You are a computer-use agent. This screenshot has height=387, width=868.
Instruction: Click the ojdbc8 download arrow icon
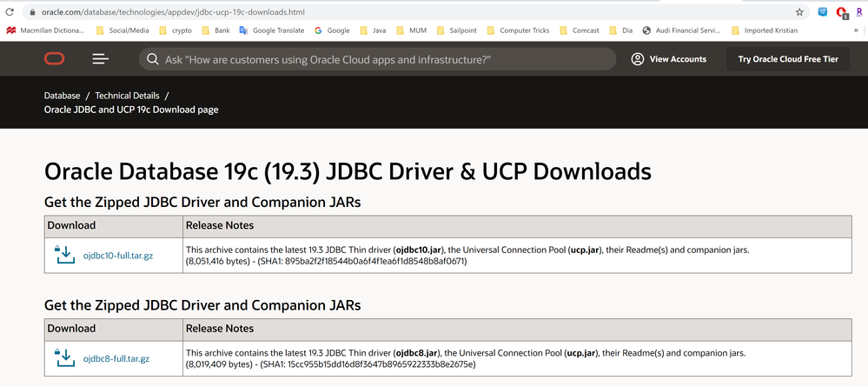(65, 358)
